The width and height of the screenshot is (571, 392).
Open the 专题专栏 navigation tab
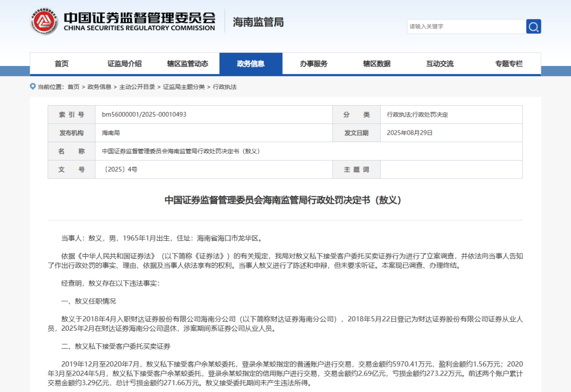click(x=509, y=64)
